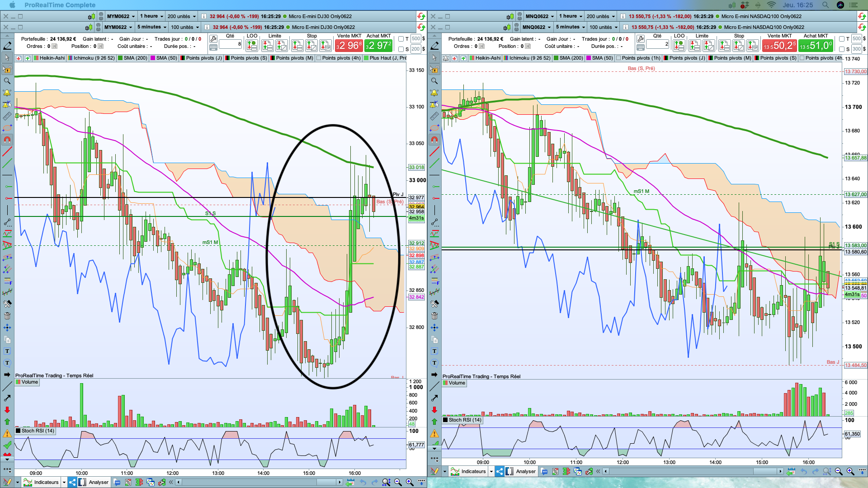Expand the 100 unités dropdown for MYM0622

(184, 27)
